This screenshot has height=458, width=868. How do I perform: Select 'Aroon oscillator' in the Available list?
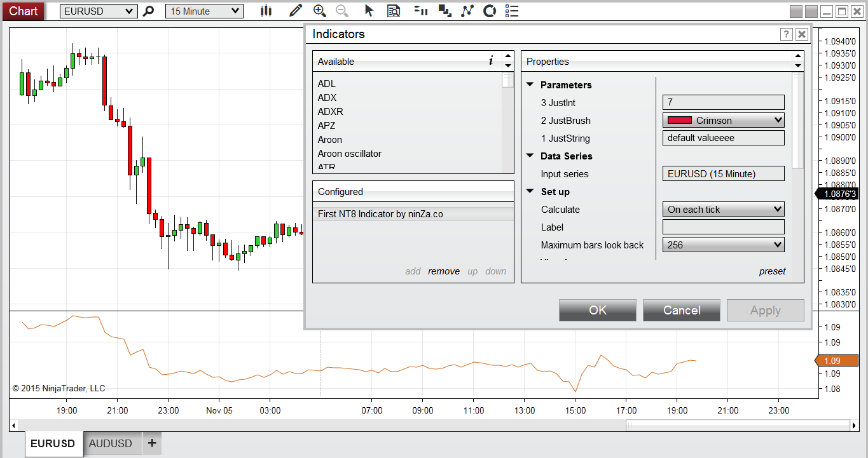pyautogui.click(x=350, y=154)
